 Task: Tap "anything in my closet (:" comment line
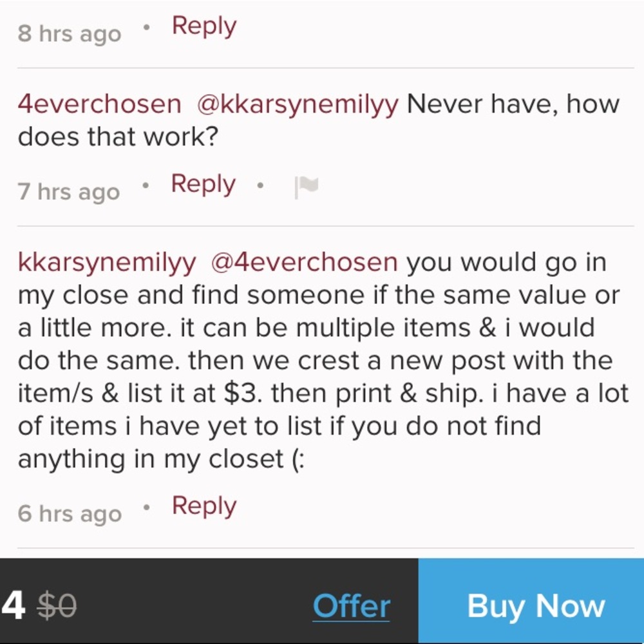pyautogui.click(x=161, y=459)
